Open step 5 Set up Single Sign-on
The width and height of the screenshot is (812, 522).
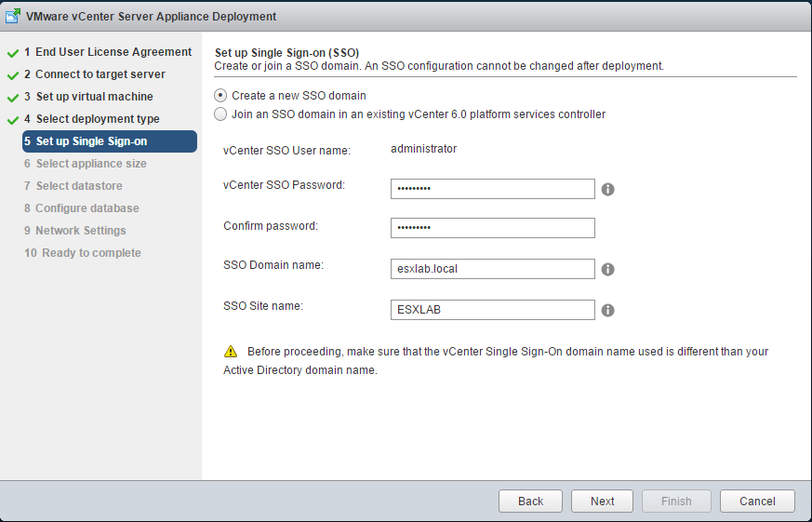coord(91,141)
